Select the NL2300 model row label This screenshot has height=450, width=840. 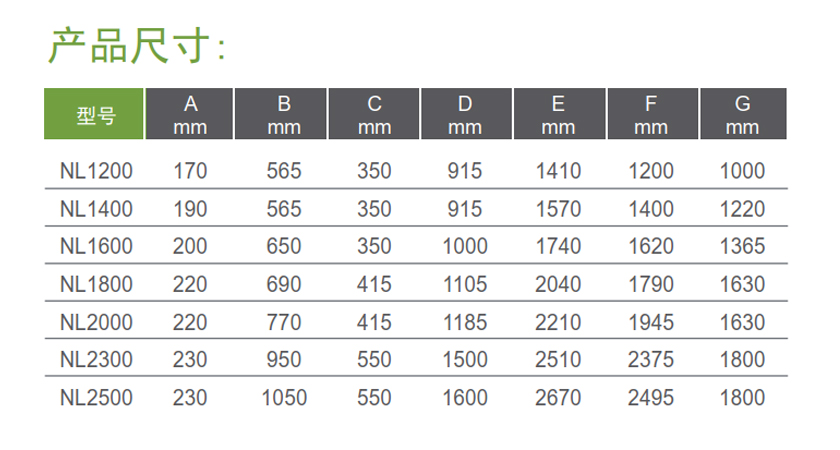(x=96, y=359)
